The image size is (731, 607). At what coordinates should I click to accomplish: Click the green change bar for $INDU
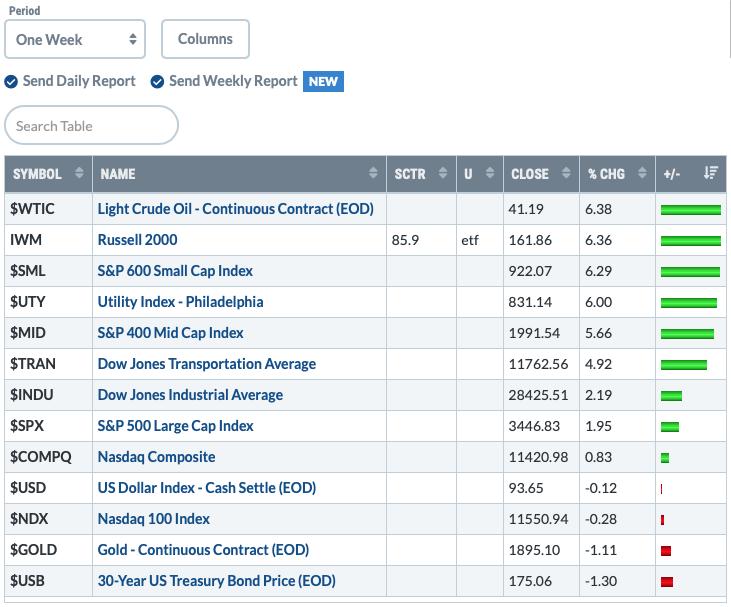(671, 396)
